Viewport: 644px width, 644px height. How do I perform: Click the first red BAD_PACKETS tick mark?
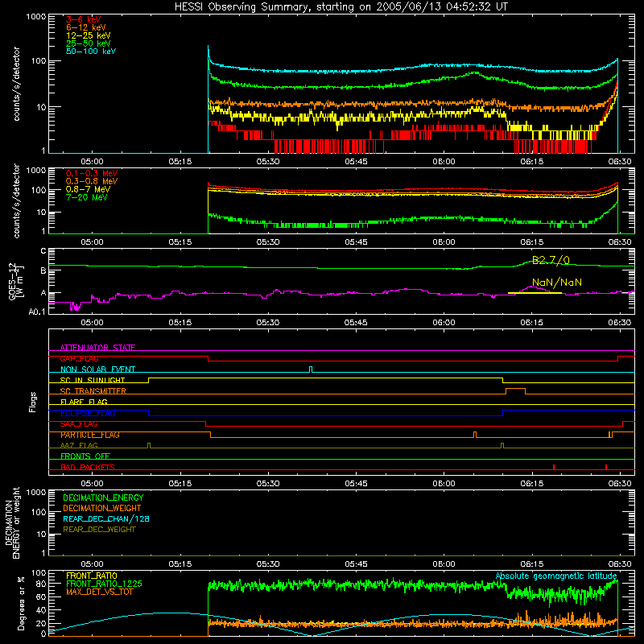[x=554, y=467]
